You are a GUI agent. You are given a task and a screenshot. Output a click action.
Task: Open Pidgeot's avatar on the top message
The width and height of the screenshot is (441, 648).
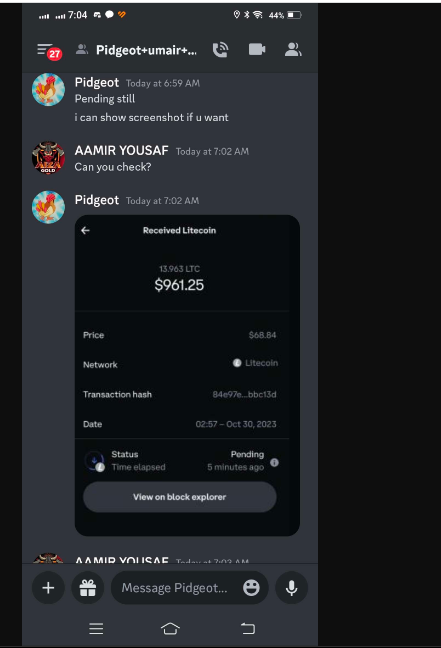48,90
